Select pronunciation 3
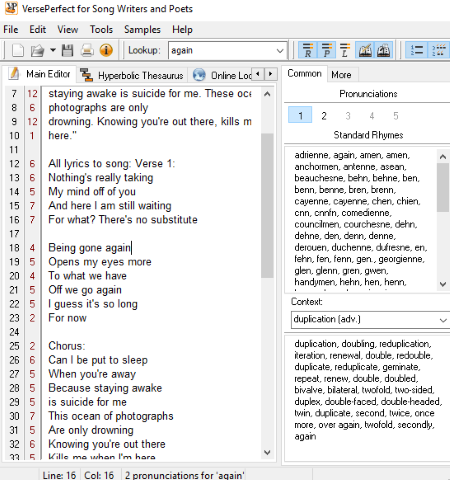Screen dimensions: 450x480 coord(348,116)
